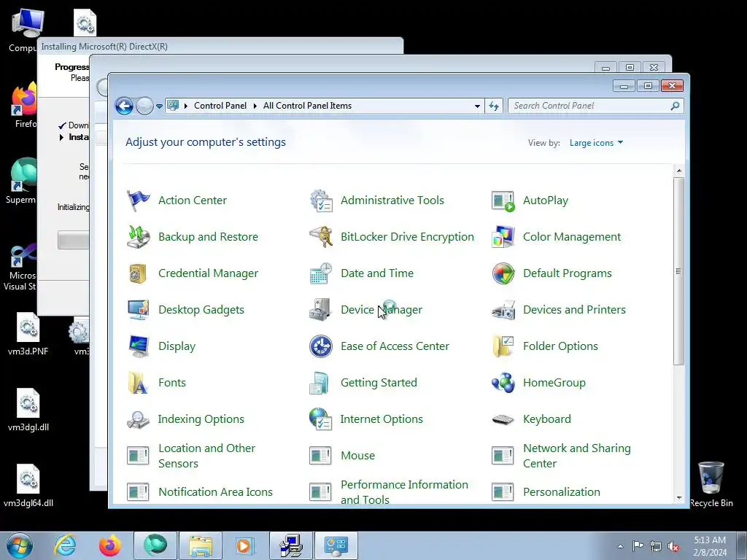Expand the arrow before Control Panel breadcrumb
Image resolution: width=747 pixels, height=560 pixels.
point(186,106)
